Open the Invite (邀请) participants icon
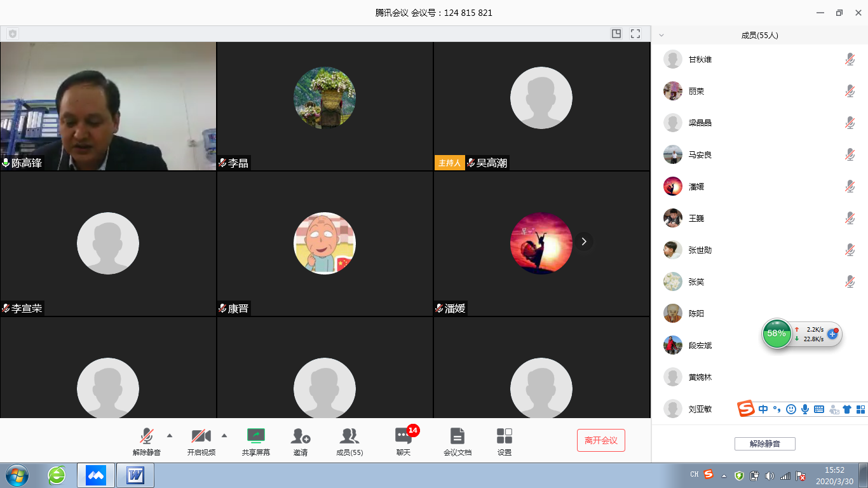The image size is (868, 488). click(x=301, y=436)
